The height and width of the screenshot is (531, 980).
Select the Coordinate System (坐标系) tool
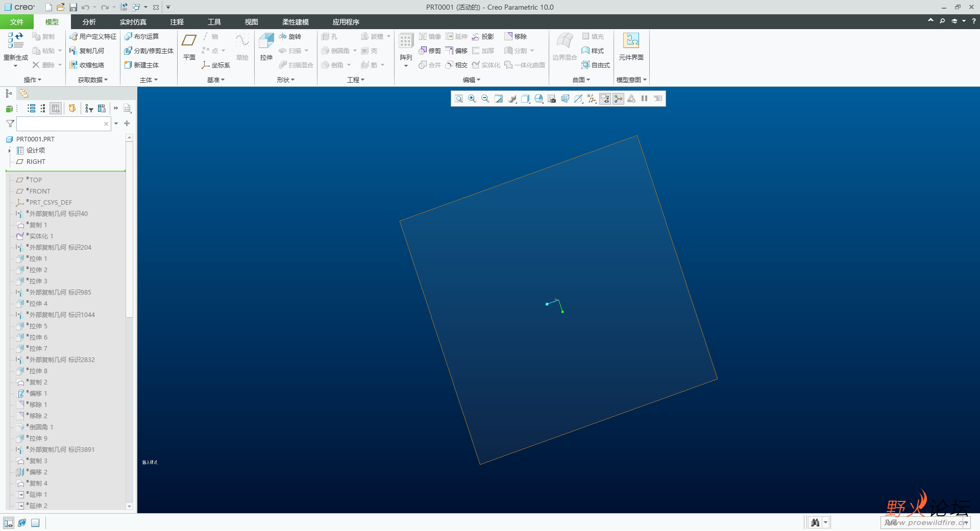click(215, 65)
